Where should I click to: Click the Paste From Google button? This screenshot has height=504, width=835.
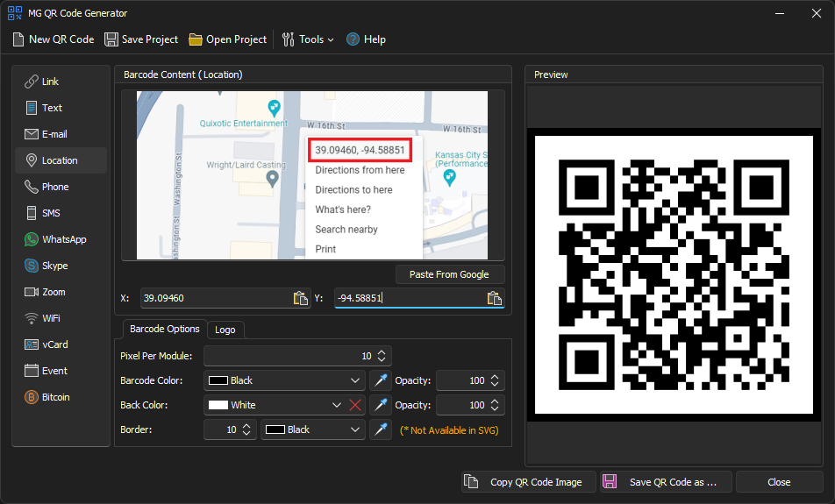point(449,274)
